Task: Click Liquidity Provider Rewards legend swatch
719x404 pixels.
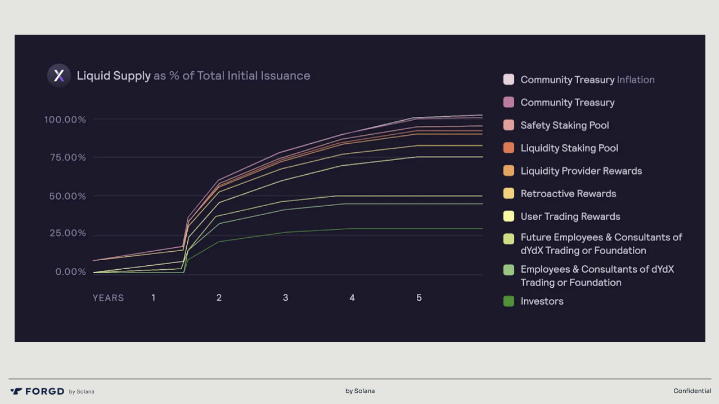Action: tap(509, 171)
